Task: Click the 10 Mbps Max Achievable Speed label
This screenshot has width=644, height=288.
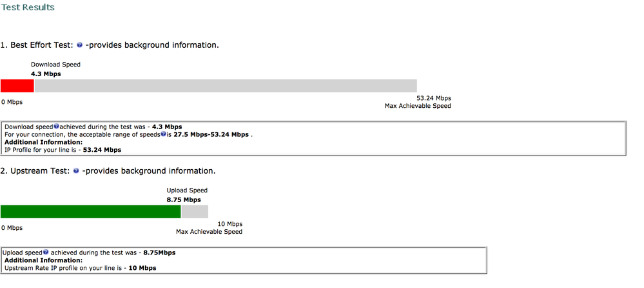Action: 209,228
